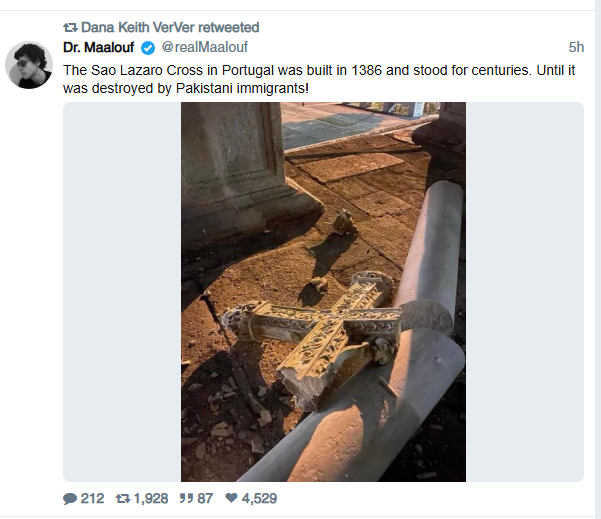Click the quote tweet icon
The image size is (601, 519).
click(x=185, y=498)
